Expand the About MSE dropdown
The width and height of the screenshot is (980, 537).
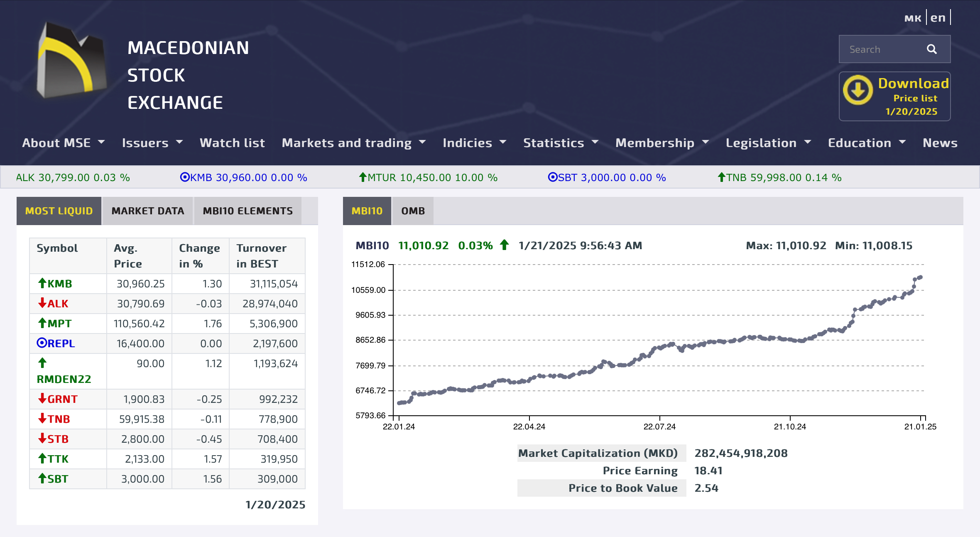pos(63,143)
